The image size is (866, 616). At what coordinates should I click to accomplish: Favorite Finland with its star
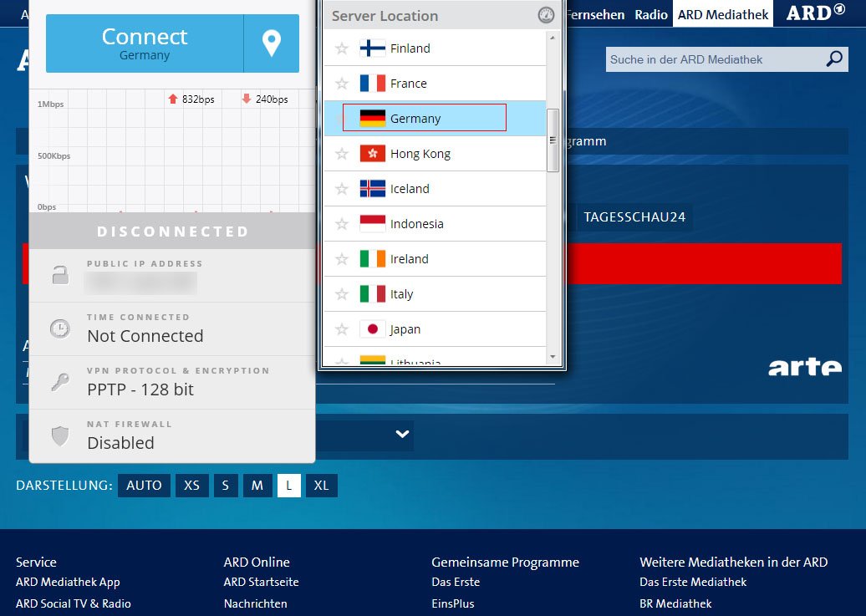click(x=342, y=48)
